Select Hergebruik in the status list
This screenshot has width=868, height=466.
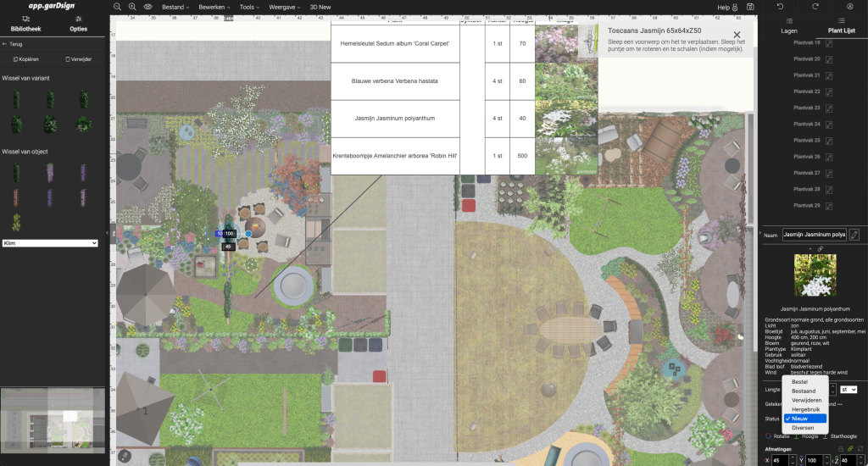[x=805, y=409]
